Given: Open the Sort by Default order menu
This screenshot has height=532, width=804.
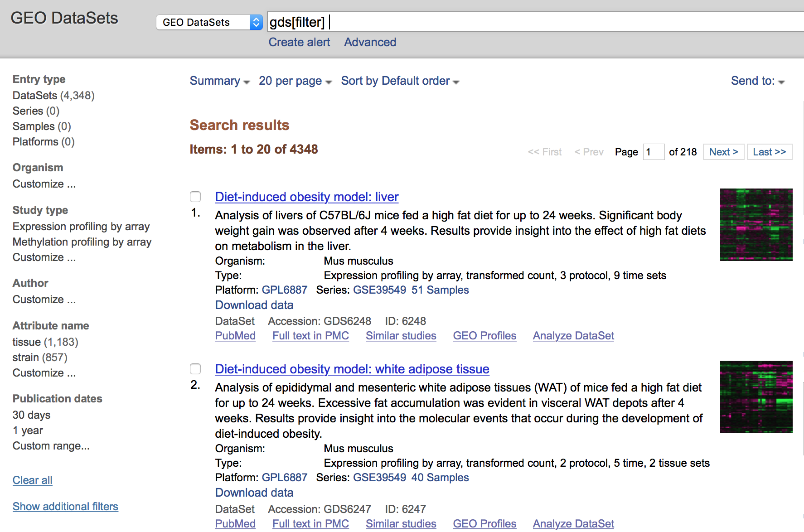Looking at the screenshot, I should click(x=400, y=81).
